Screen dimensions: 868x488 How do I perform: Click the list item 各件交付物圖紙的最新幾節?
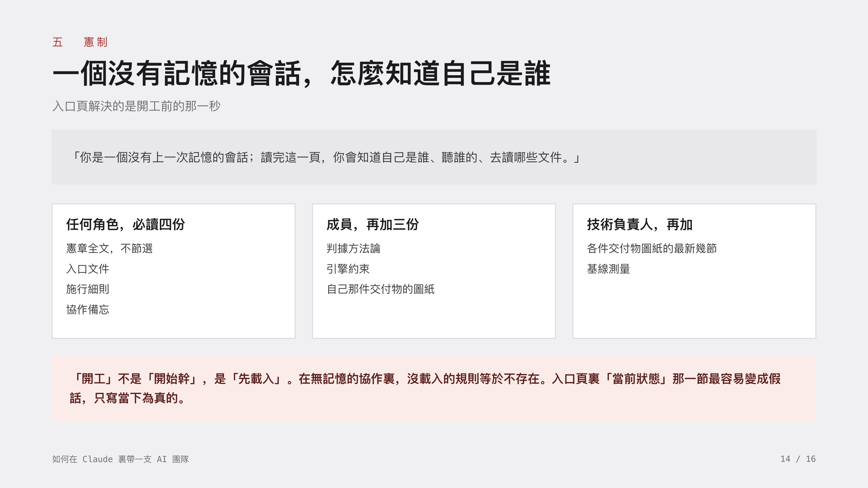point(652,248)
